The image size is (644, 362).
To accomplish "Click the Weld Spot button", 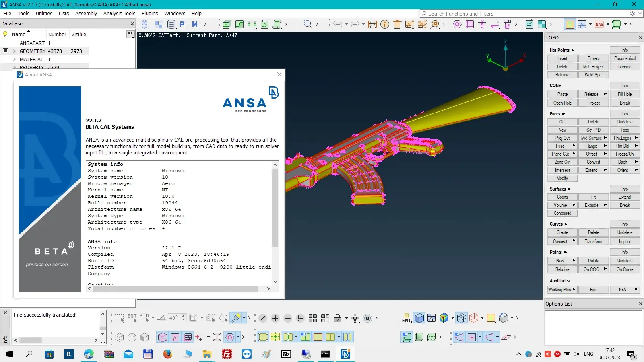I will [594, 75].
